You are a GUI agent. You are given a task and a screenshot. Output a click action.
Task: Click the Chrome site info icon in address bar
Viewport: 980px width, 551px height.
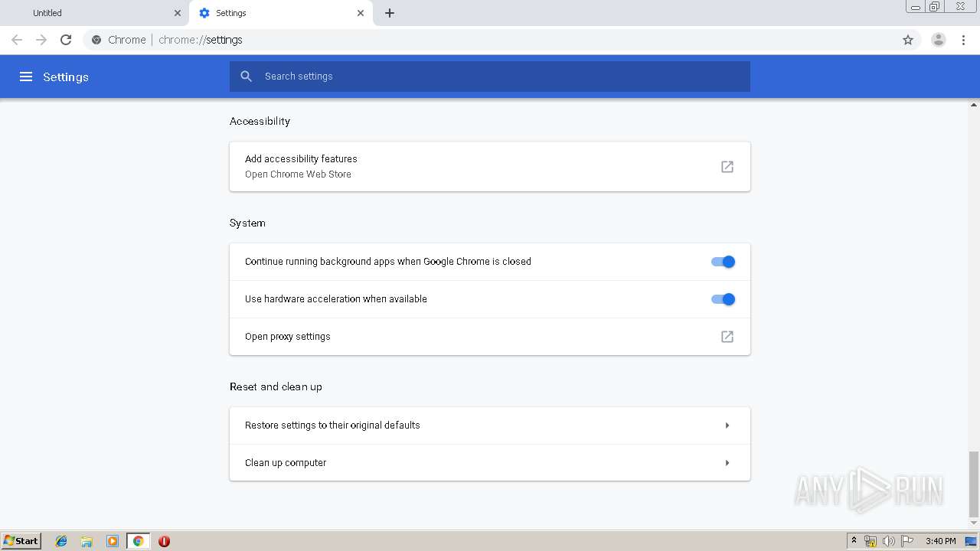click(x=96, y=40)
